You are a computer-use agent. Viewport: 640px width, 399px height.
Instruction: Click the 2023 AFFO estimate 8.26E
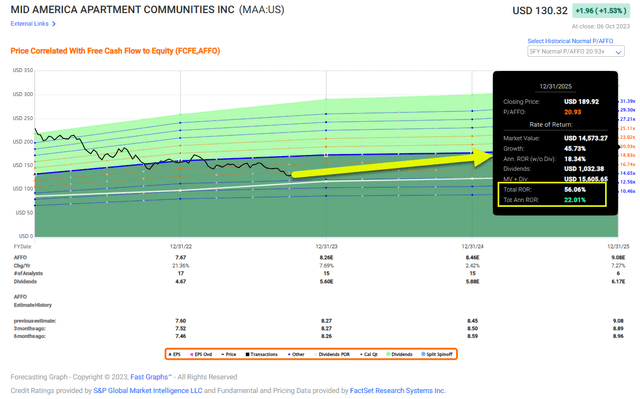326,257
